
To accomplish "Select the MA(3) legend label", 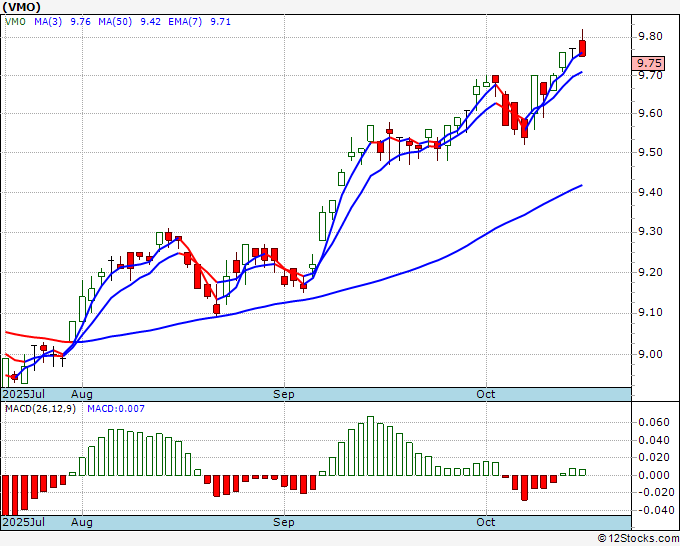I will (x=48, y=22).
